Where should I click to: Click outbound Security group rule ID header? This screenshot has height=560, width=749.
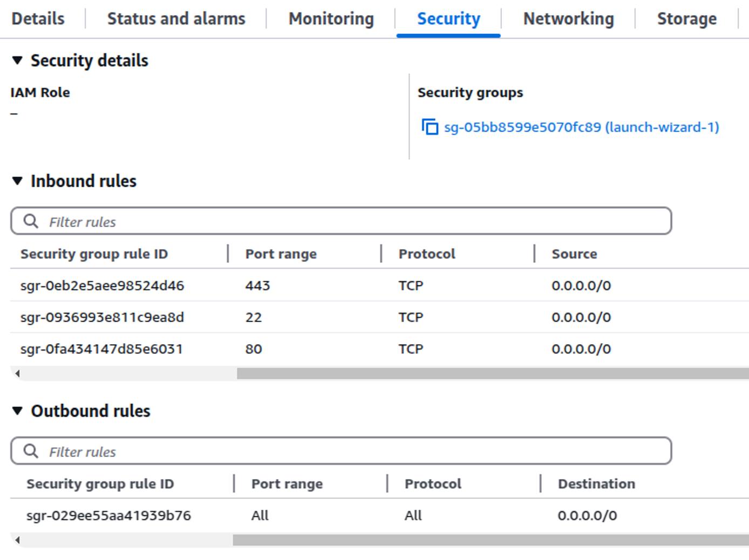coord(100,483)
